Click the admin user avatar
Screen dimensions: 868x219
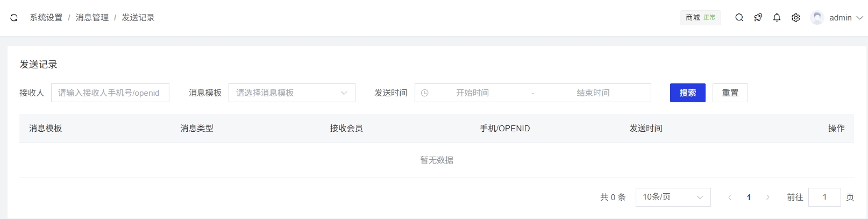[x=817, y=18]
